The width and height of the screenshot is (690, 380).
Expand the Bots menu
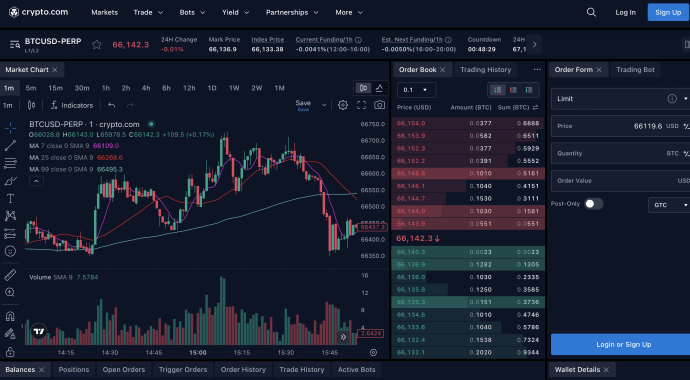point(192,12)
